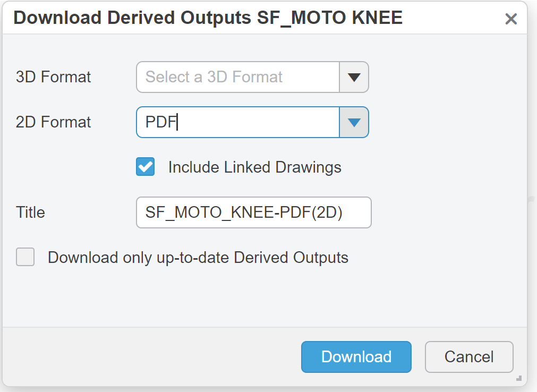Enable Download only up-to-date Derived Outputs checkbox
The image size is (537, 392).
tap(25, 257)
